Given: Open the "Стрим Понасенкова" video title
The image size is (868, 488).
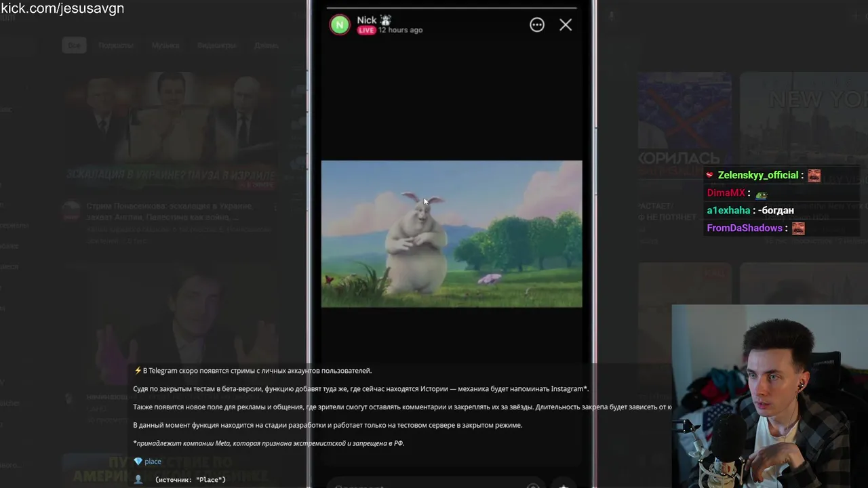Looking at the screenshot, I should click(x=170, y=211).
